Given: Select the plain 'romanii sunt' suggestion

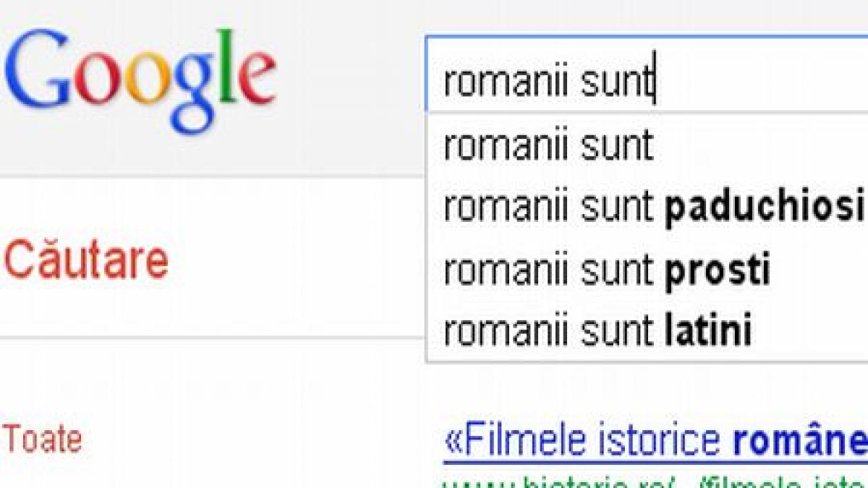Looking at the screenshot, I should click(550, 145).
